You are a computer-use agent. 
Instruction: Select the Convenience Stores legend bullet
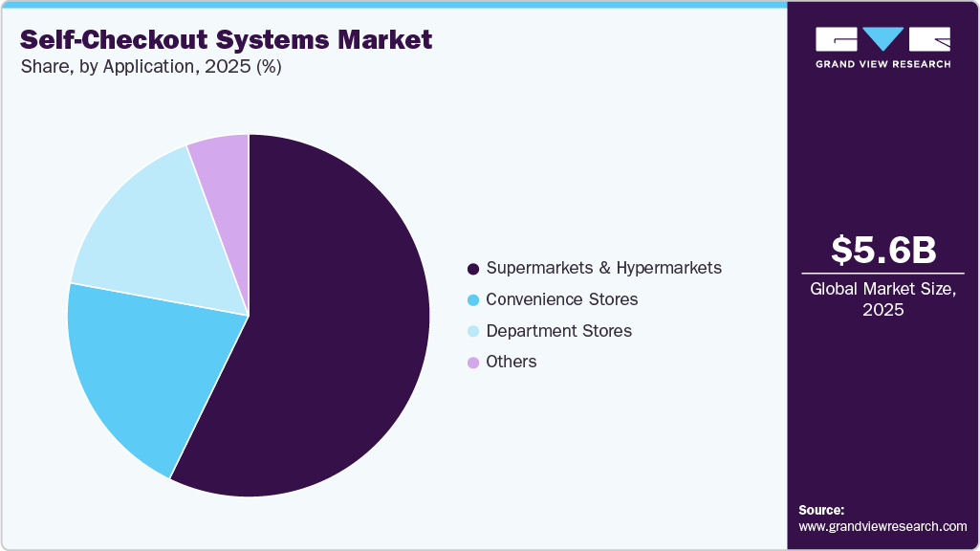click(472, 299)
